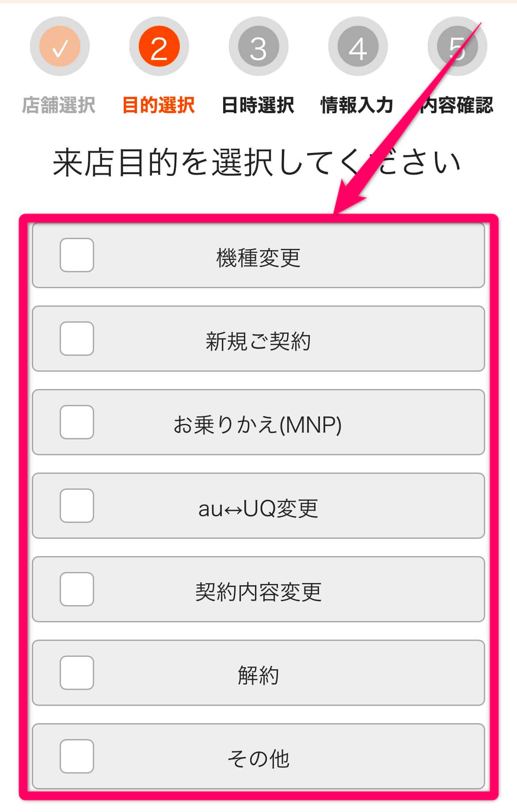This screenshot has width=517, height=812.
Task: Click the gray step 3 circle icon
Action: (258, 46)
